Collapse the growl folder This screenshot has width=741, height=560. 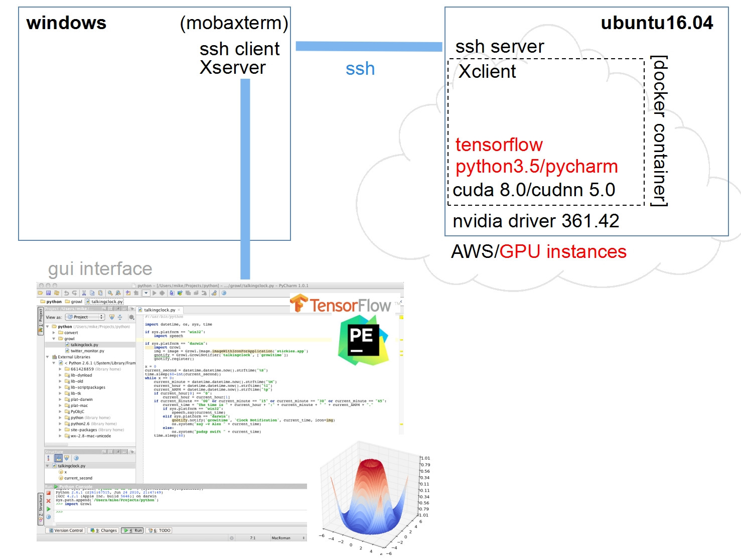(x=54, y=339)
